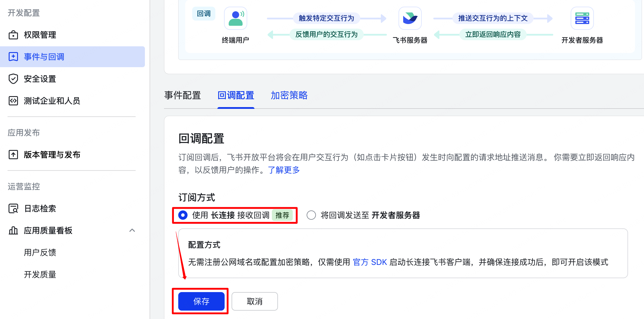The width and height of the screenshot is (644, 319).
Task: Click the 保存 button
Action: tap(201, 301)
